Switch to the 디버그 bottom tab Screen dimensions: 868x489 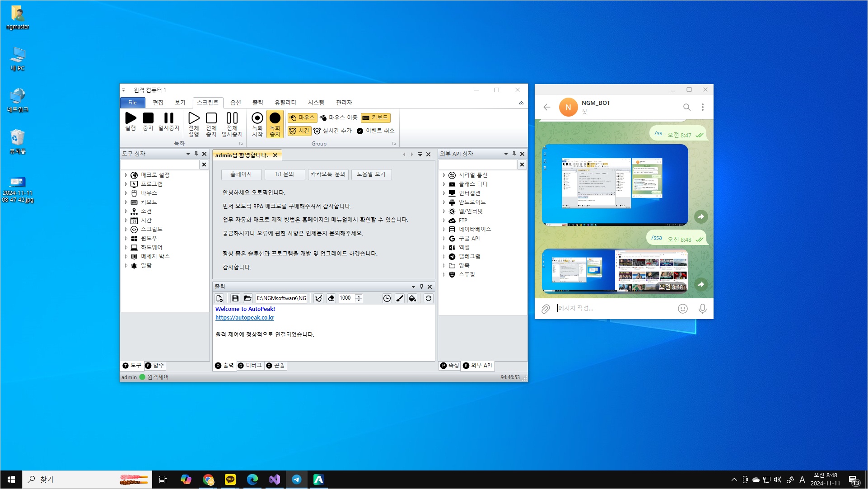coord(250,365)
